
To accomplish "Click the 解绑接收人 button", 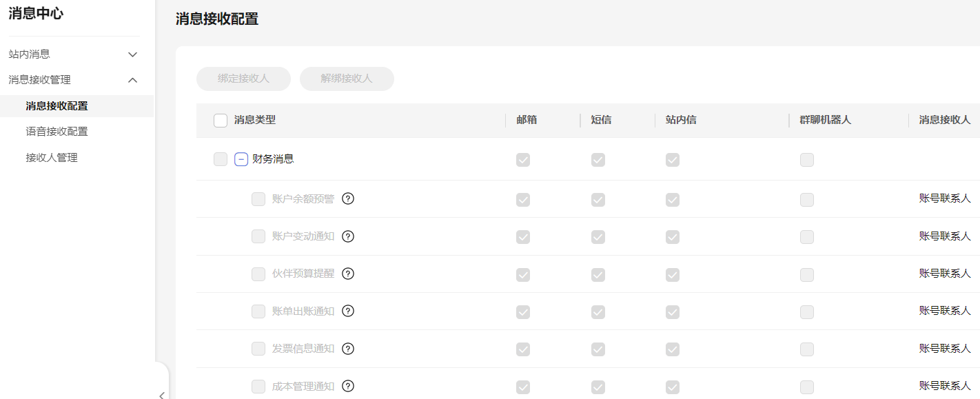I will 347,79.
